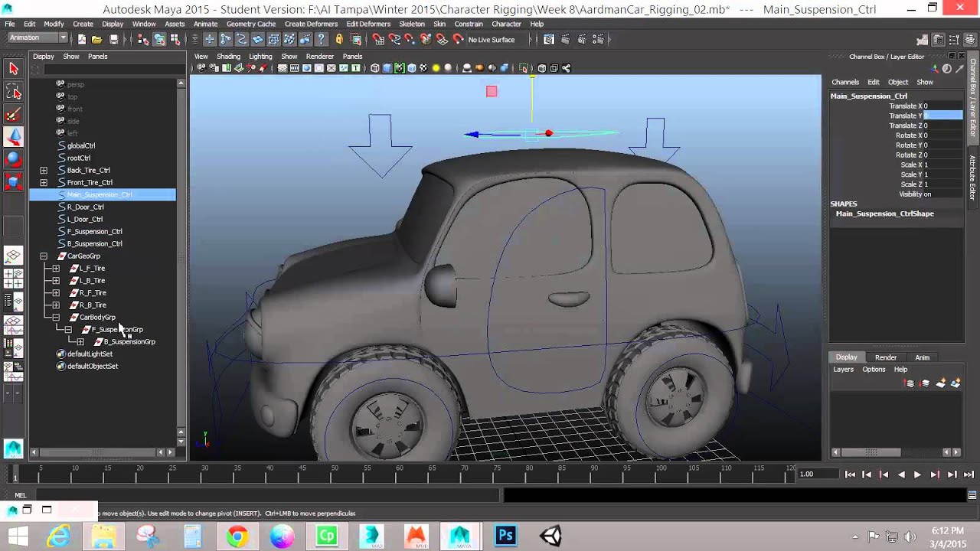Viewport: 980px width, 551px height.
Task: Open Options menu in Layer Editor
Action: [874, 369]
